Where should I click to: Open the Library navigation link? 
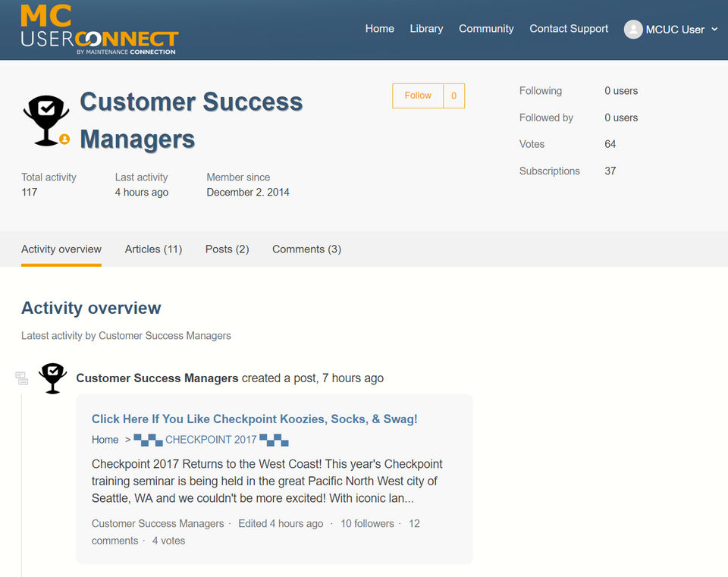(426, 29)
